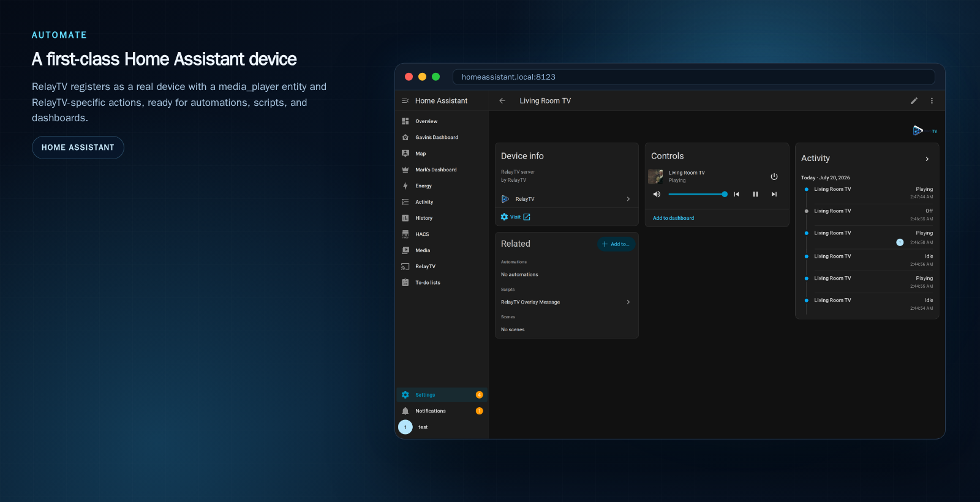Click the homeassistant.local:8123 address bar

pyautogui.click(x=693, y=77)
